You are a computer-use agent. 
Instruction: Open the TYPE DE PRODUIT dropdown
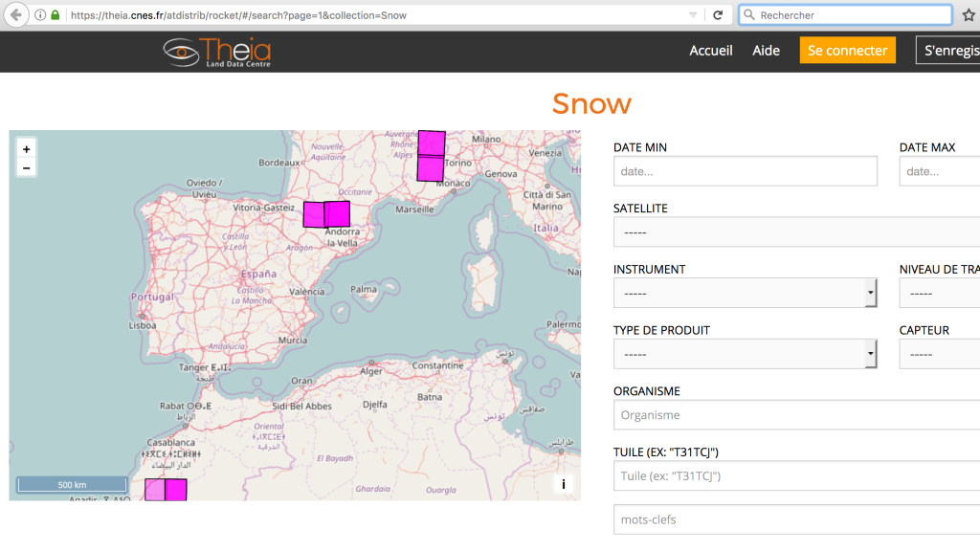[745, 354]
